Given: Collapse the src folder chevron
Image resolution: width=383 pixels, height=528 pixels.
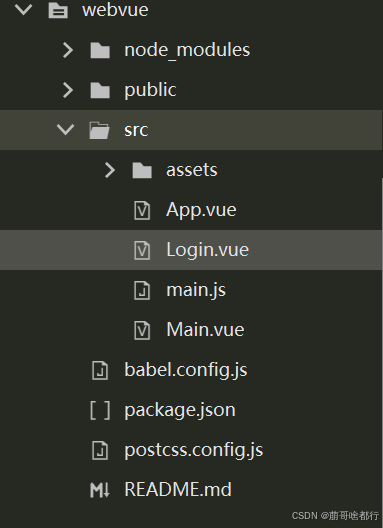Looking at the screenshot, I should (x=65, y=129).
